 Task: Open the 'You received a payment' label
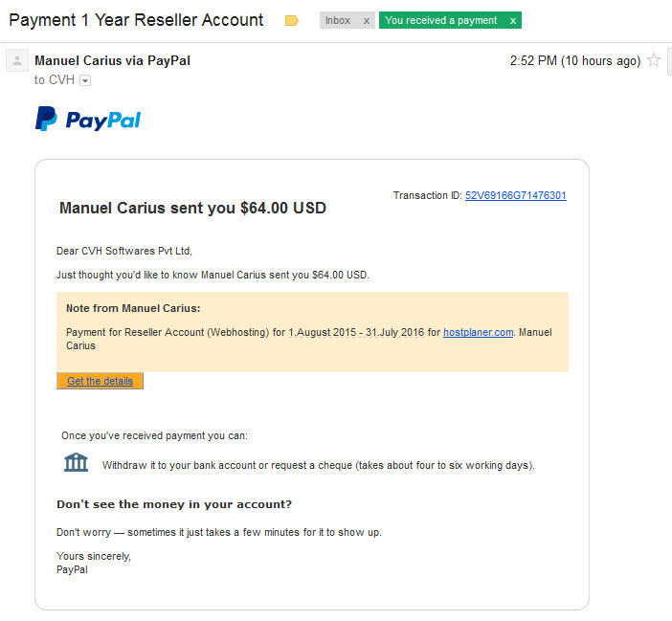click(x=440, y=20)
